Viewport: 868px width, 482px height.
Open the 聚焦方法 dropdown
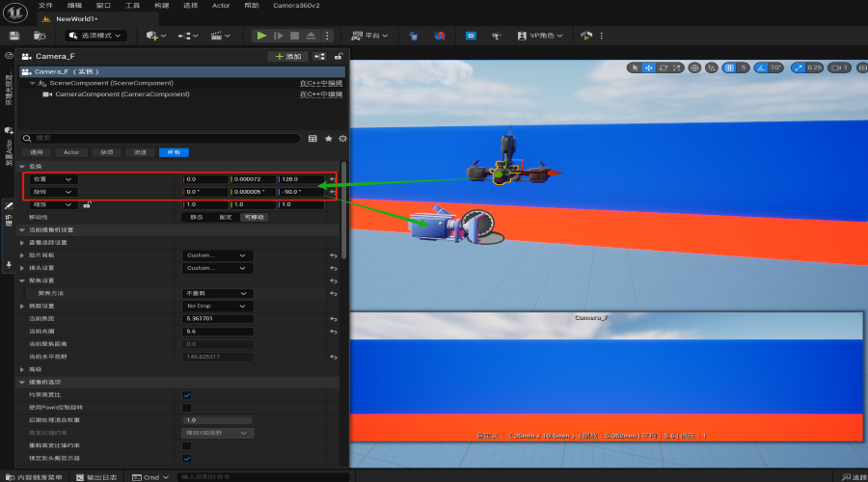coord(217,293)
